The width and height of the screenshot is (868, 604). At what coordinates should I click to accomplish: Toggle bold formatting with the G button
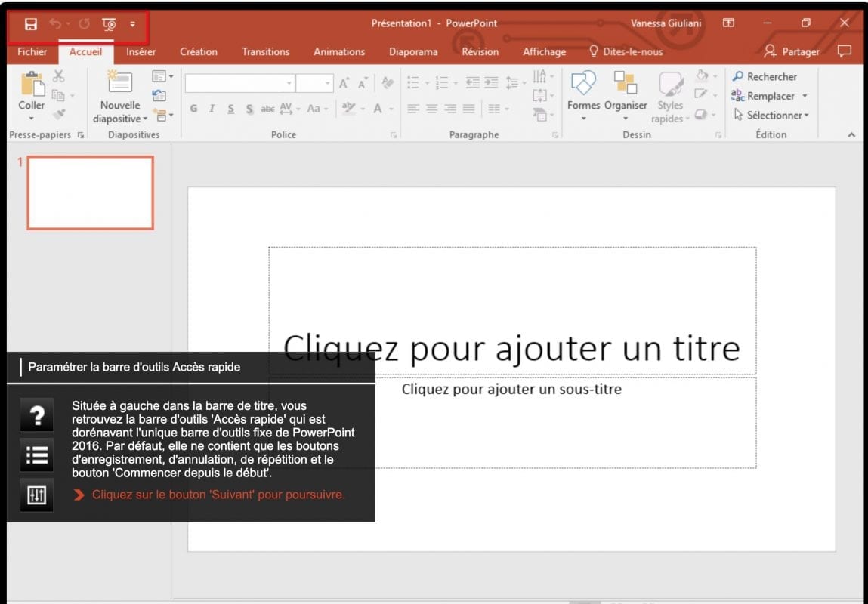(193, 109)
